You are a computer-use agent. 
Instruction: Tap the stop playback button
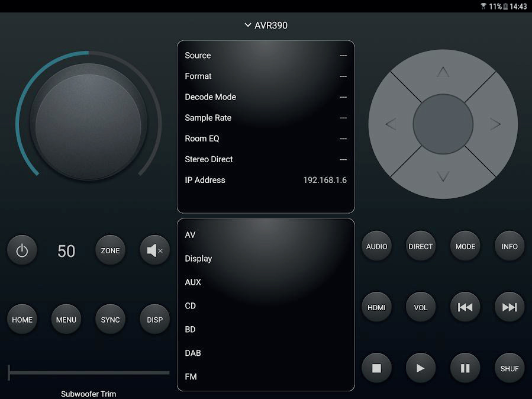376,368
